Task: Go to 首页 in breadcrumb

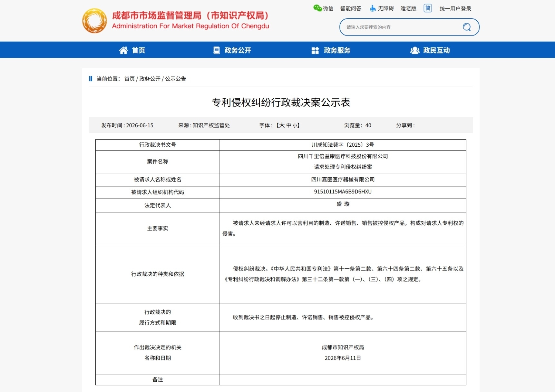Action: (x=130, y=79)
